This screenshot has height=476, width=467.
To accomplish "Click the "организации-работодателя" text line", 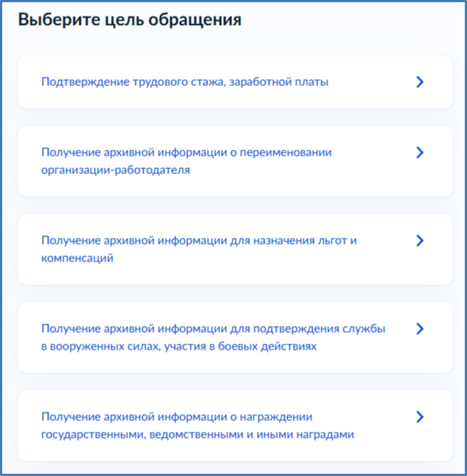I will tap(115, 170).
